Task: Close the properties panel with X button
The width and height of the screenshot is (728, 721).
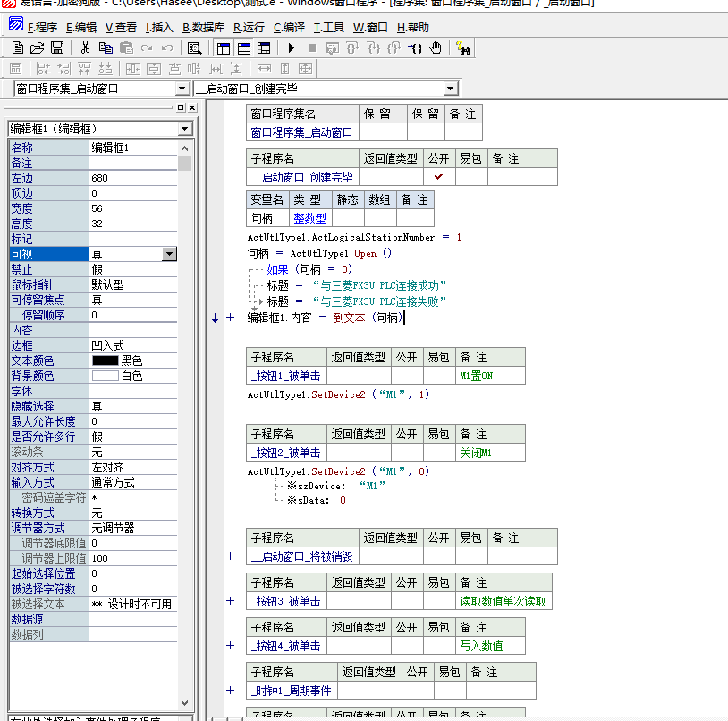Action: [x=191, y=107]
